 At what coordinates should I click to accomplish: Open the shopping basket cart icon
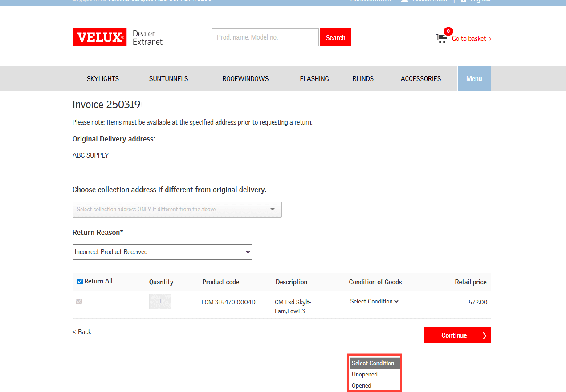[x=441, y=38]
